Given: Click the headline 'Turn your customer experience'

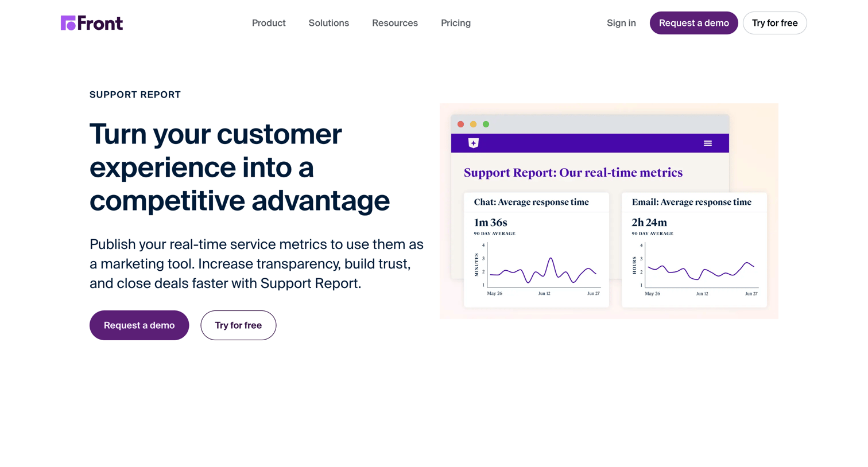Looking at the screenshot, I should pyautogui.click(x=239, y=167).
